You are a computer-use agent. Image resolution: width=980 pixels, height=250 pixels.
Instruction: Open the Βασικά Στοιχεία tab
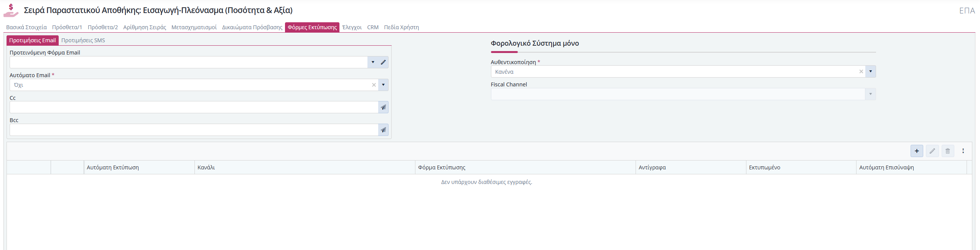(x=26, y=27)
